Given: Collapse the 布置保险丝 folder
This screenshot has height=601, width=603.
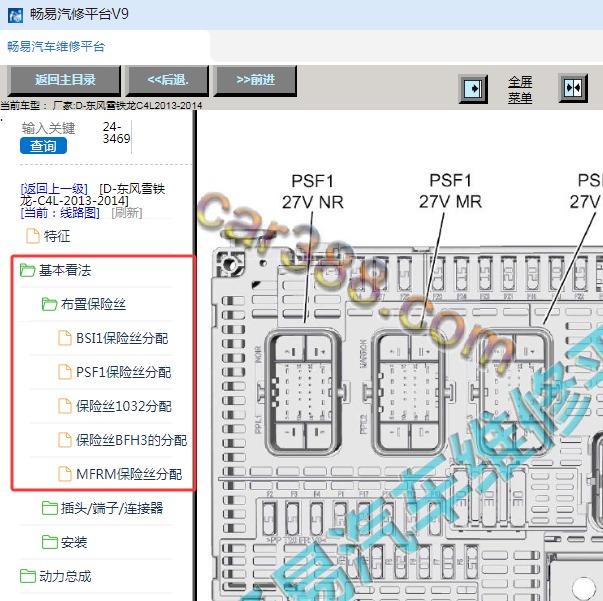Looking at the screenshot, I should pos(93,304).
